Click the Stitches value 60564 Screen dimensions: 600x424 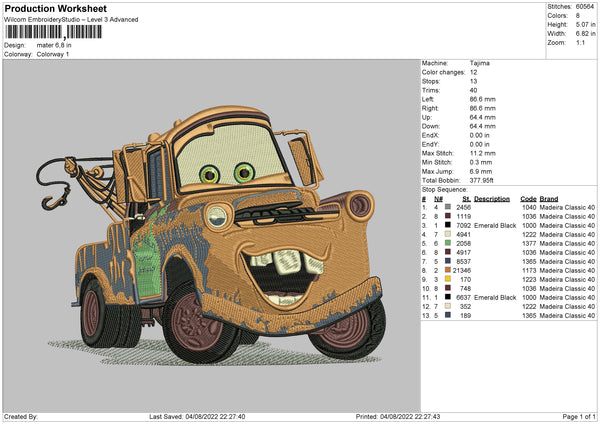click(585, 7)
